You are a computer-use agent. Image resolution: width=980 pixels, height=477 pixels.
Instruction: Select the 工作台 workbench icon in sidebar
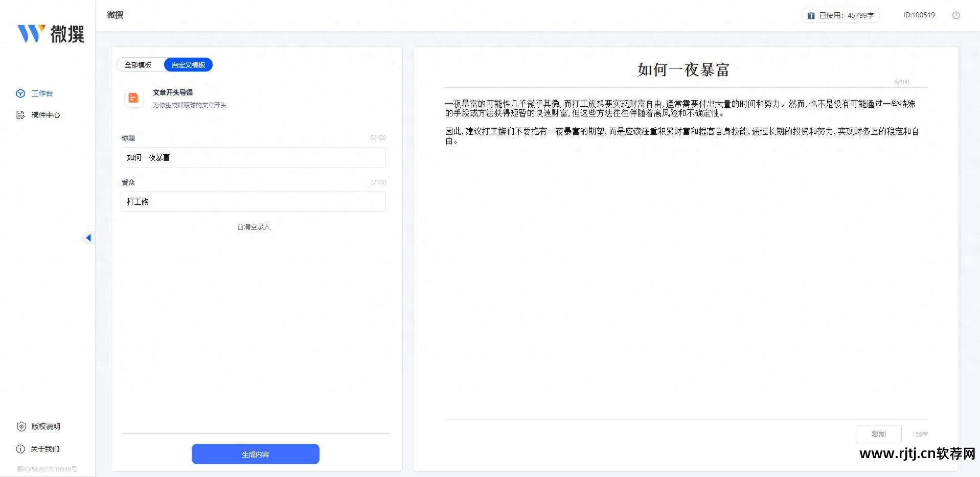coord(20,93)
